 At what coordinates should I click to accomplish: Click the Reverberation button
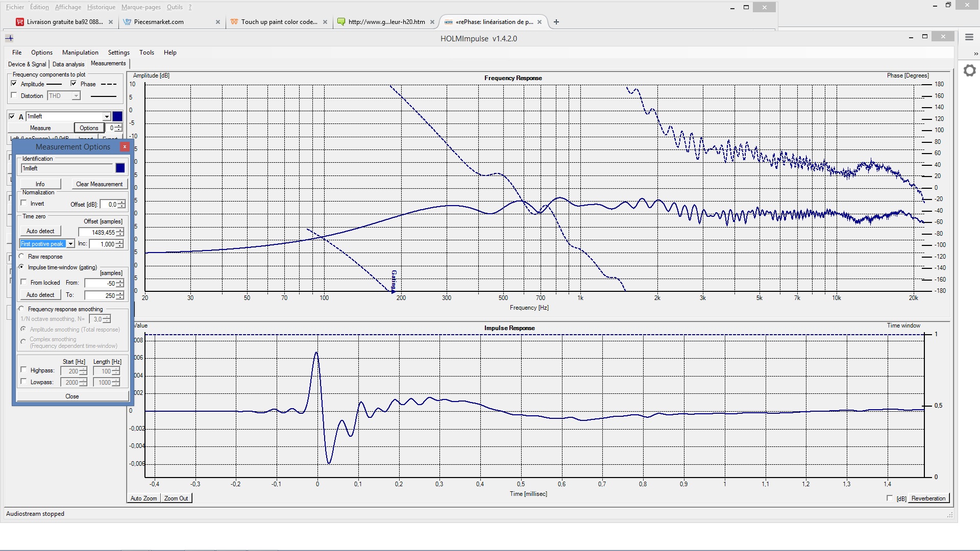click(x=928, y=498)
